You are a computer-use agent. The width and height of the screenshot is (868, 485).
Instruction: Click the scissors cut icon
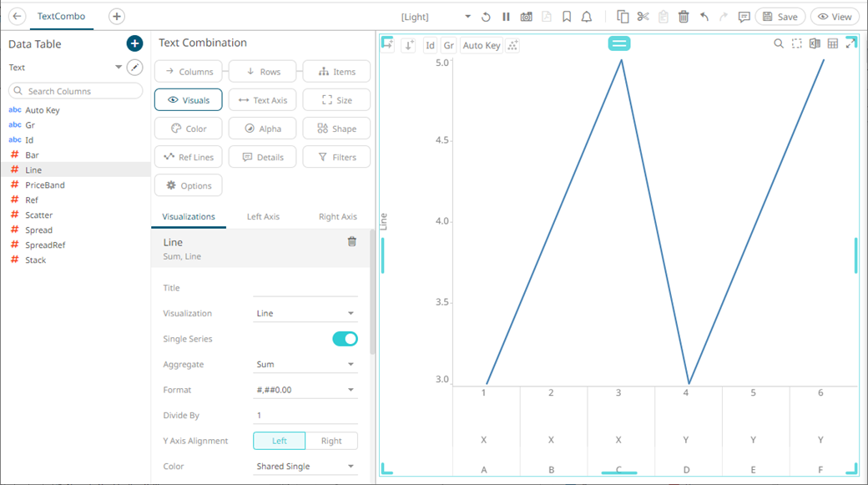tap(643, 17)
